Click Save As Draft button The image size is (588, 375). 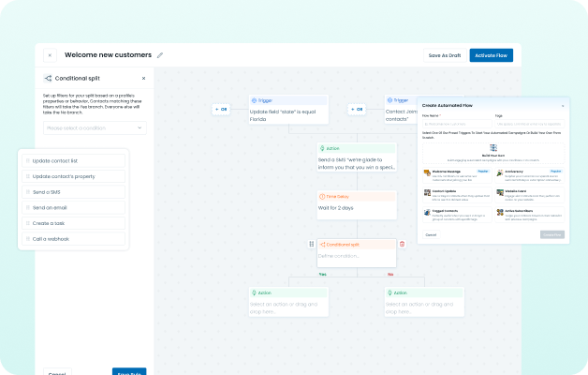tap(445, 55)
